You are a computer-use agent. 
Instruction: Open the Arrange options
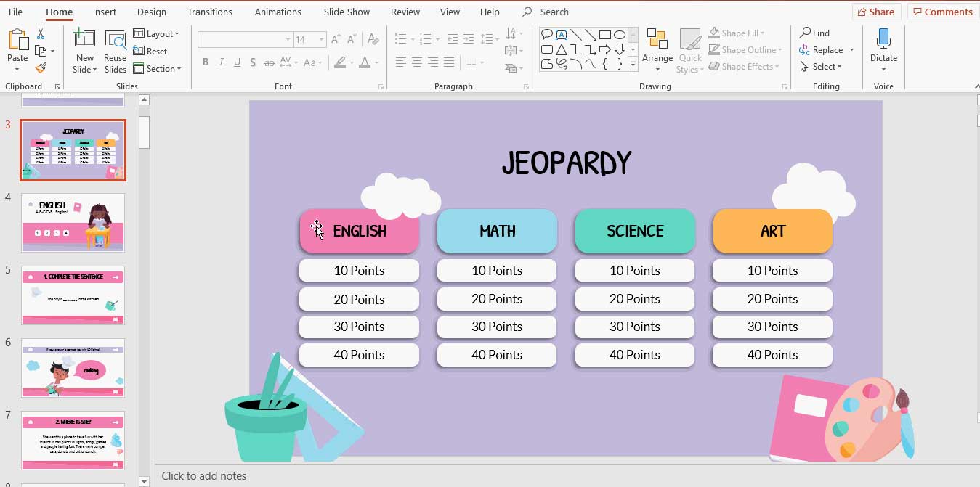point(657,49)
